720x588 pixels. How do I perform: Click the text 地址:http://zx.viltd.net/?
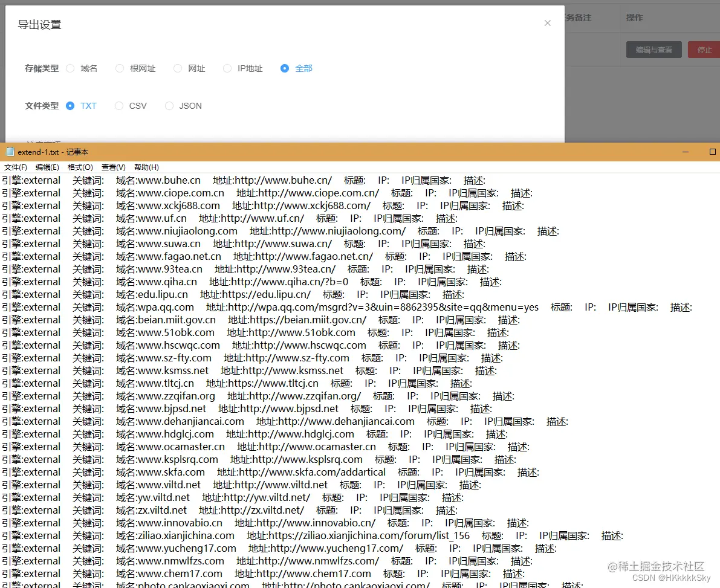[251, 511]
